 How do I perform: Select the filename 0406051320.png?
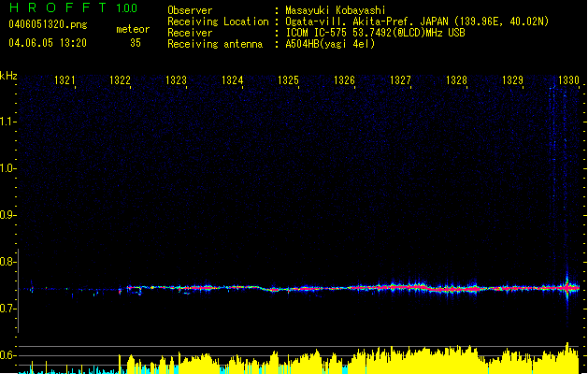point(48,25)
